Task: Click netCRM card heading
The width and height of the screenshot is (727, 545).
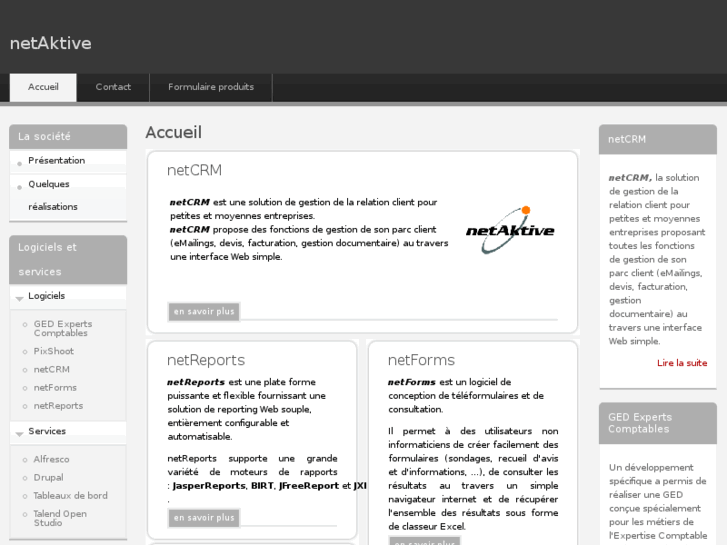Action: pyautogui.click(x=194, y=170)
